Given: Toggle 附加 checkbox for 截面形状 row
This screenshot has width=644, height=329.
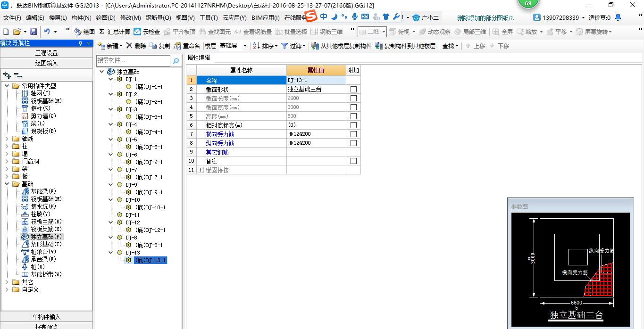Looking at the screenshot, I should point(353,89).
